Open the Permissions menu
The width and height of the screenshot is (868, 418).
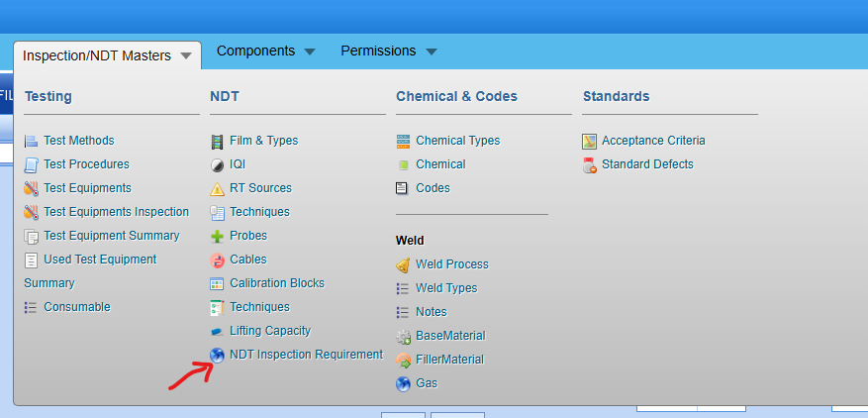coord(378,51)
